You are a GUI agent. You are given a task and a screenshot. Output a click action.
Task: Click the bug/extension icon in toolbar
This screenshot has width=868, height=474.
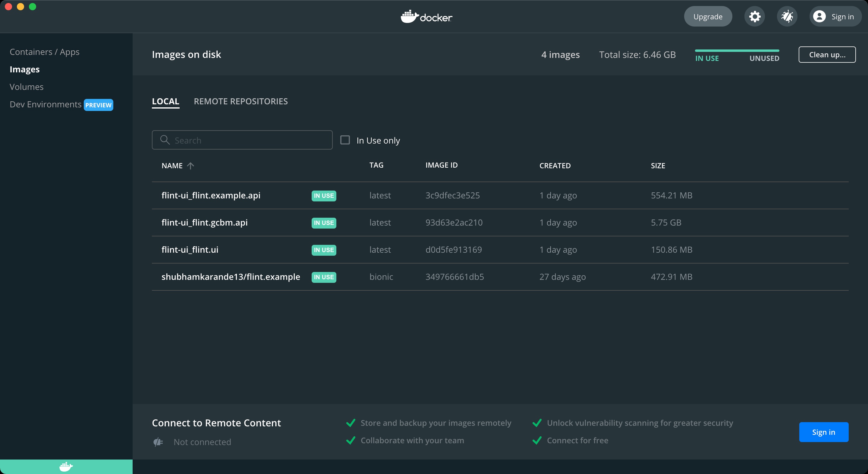786,16
